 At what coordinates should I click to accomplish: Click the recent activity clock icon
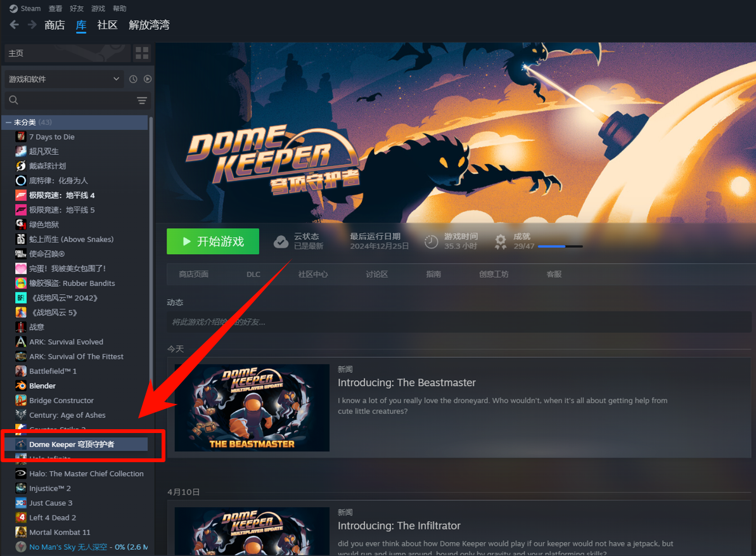133,79
